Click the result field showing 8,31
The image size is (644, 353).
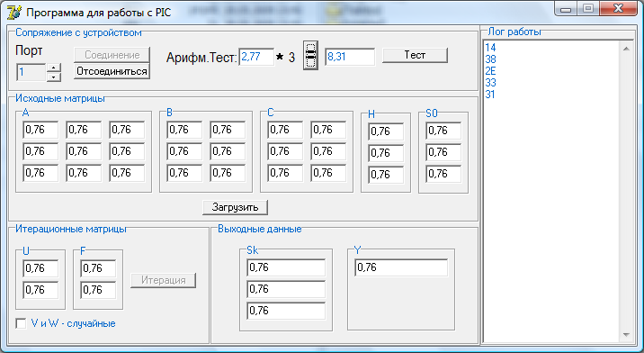(x=350, y=57)
